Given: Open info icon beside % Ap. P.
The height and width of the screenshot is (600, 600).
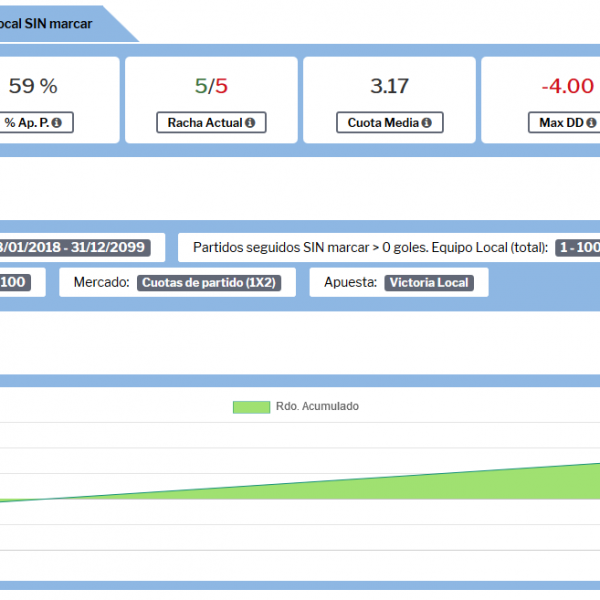Looking at the screenshot, I should (x=57, y=123).
